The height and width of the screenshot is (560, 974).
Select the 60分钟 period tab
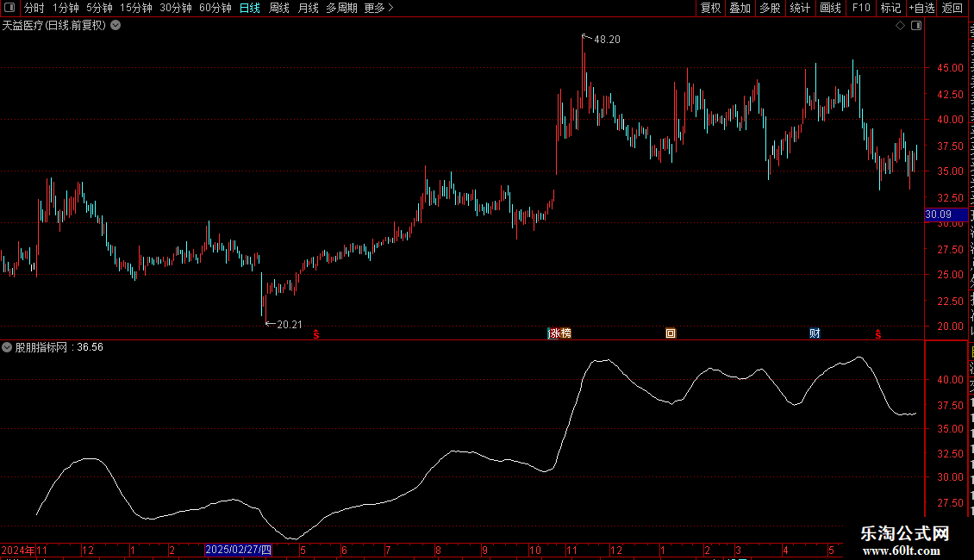(215, 8)
